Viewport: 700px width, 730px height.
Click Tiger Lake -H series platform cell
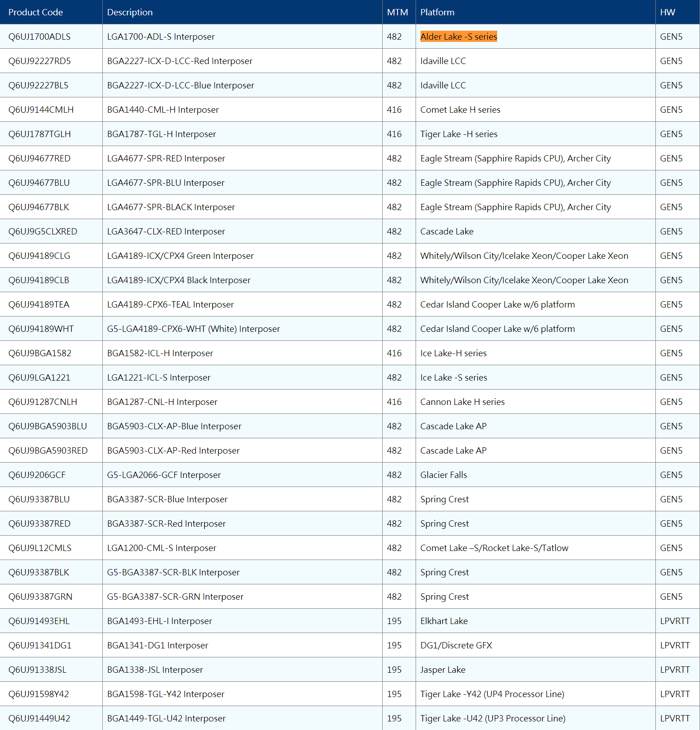(x=459, y=134)
